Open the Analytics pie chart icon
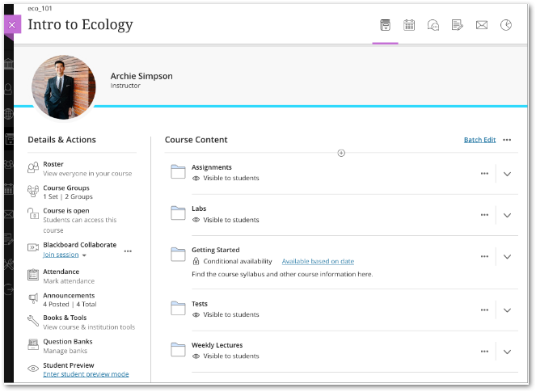Image resolution: width=536 pixels, height=392 pixels. coord(506,25)
